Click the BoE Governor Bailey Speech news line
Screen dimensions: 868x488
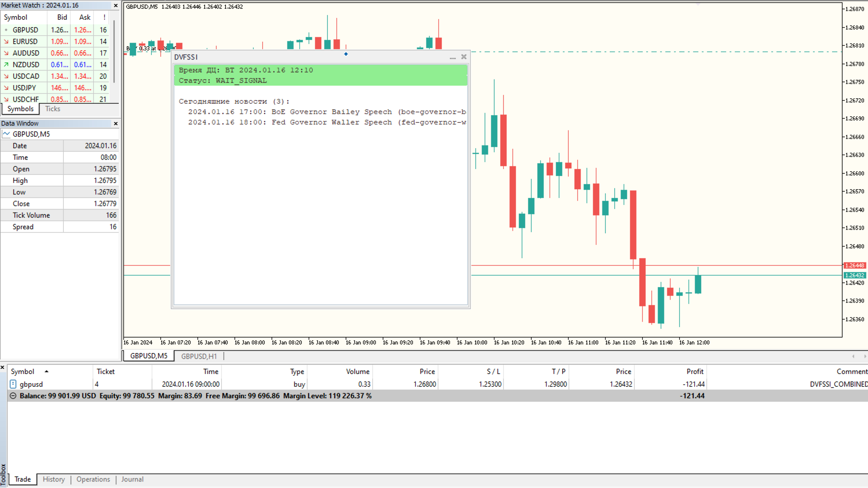coord(326,112)
